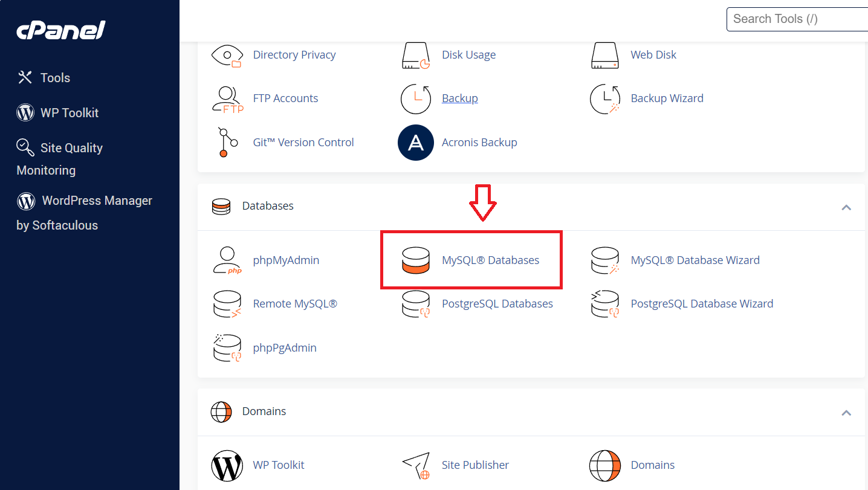Select the Disk Usage drive icon
The width and height of the screenshot is (868, 490).
click(415, 55)
